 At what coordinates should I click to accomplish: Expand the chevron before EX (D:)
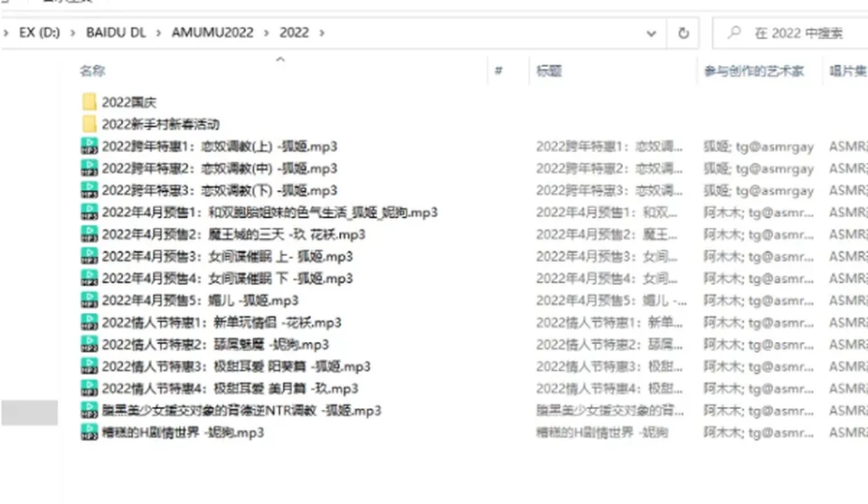[x=5, y=33]
